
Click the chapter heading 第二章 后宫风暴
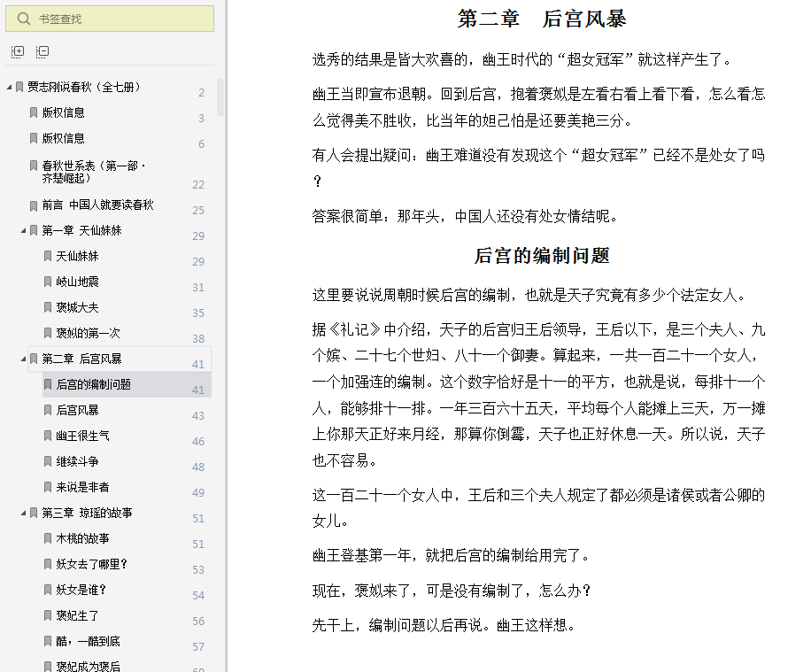[542, 19]
